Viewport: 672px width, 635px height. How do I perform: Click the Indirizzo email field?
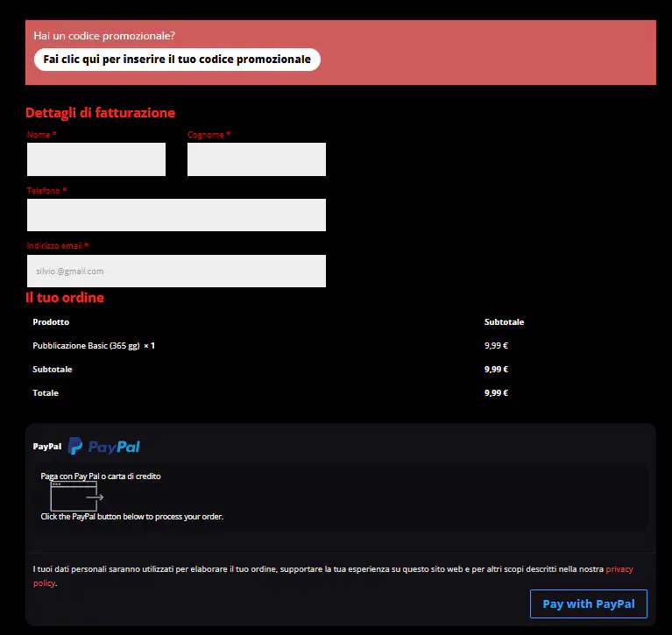pos(176,271)
